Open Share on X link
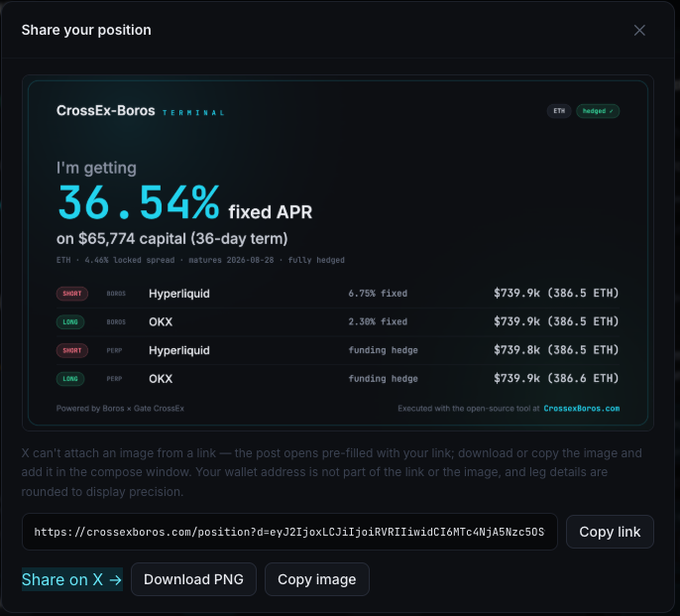 coord(72,579)
